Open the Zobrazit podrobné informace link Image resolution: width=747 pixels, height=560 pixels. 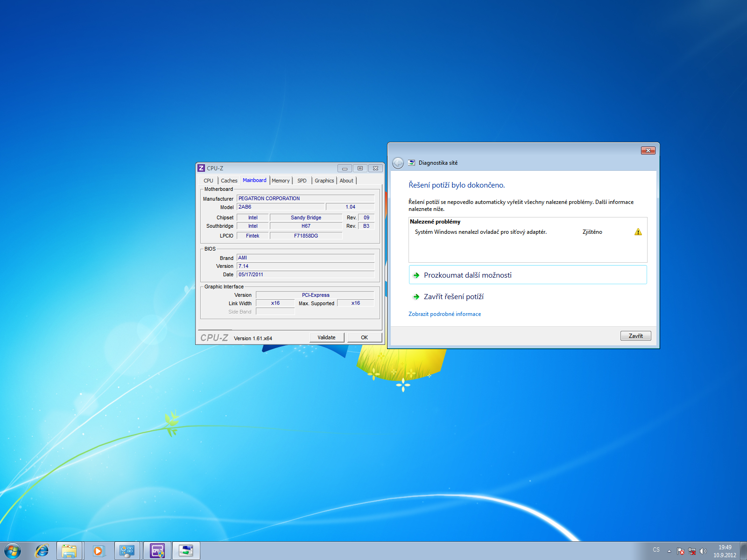point(444,314)
